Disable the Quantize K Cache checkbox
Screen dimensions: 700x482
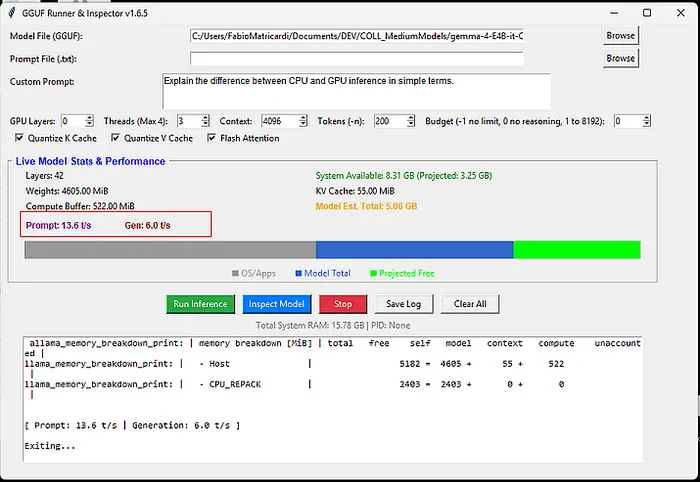pyautogui.click(x=20, y=138)
